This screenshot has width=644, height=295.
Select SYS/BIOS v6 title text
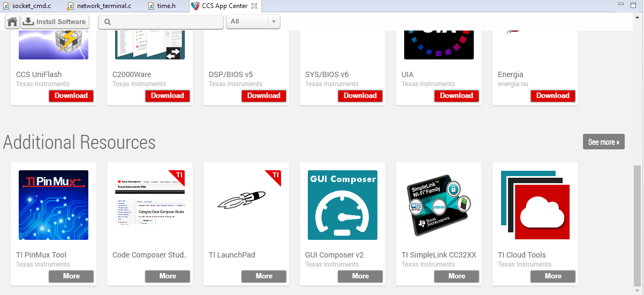coord(327,74)
